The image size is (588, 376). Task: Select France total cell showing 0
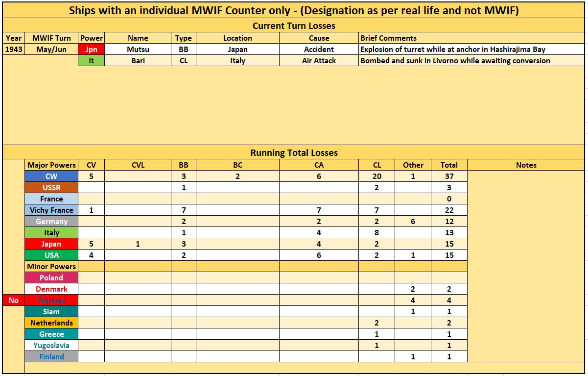coord(449,199)
